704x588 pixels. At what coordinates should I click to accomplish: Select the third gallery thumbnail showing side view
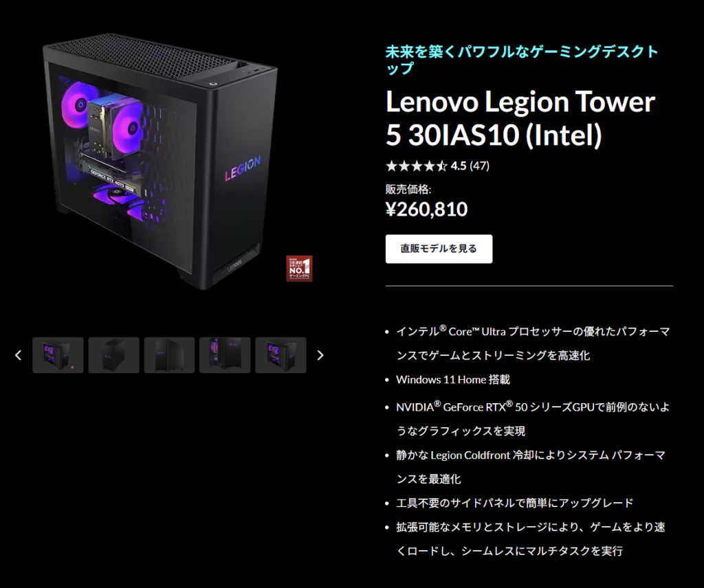click(169, 355)
